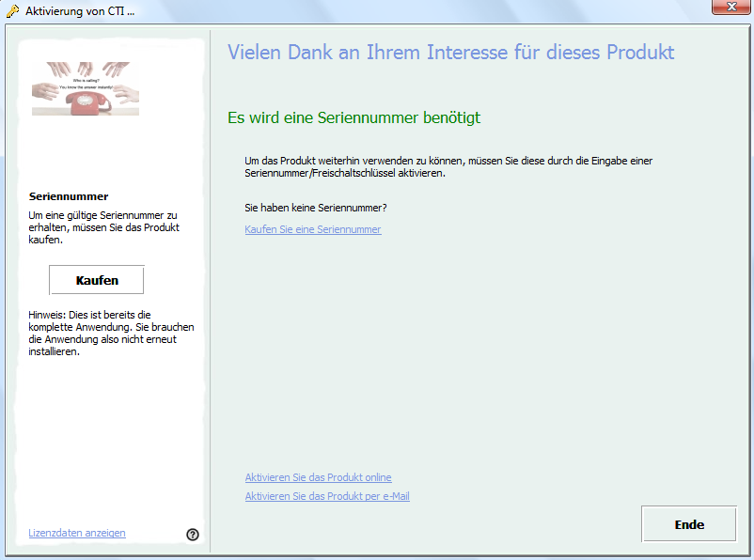Click the bold Seriennummer heading in left panel
Viewport: 754px width, 560px height.
coord(69,196)
